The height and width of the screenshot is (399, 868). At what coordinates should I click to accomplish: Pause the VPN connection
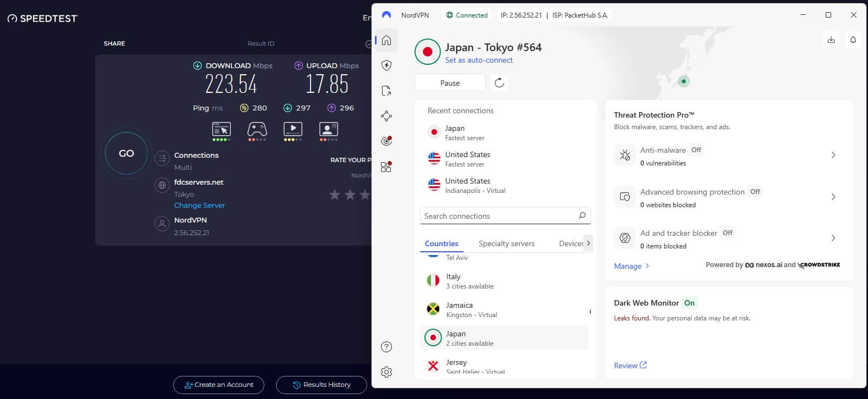pos(450,82)
